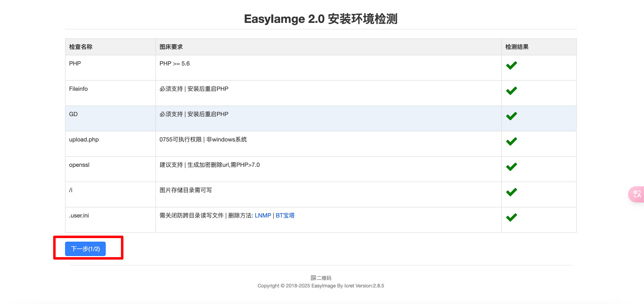Click the QR code icon in footer
Viewport: 644px width, 304px height.
(313, 278)
